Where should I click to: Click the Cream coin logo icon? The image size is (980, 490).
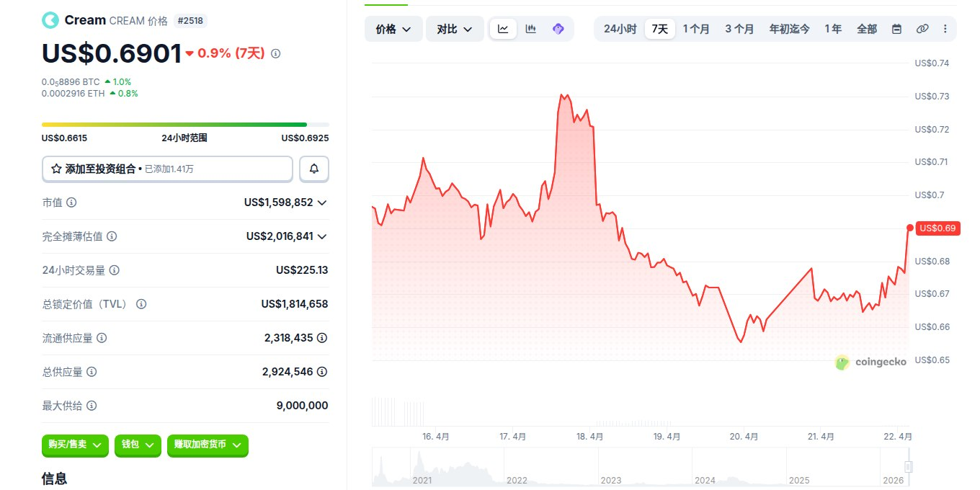point(50,20)
